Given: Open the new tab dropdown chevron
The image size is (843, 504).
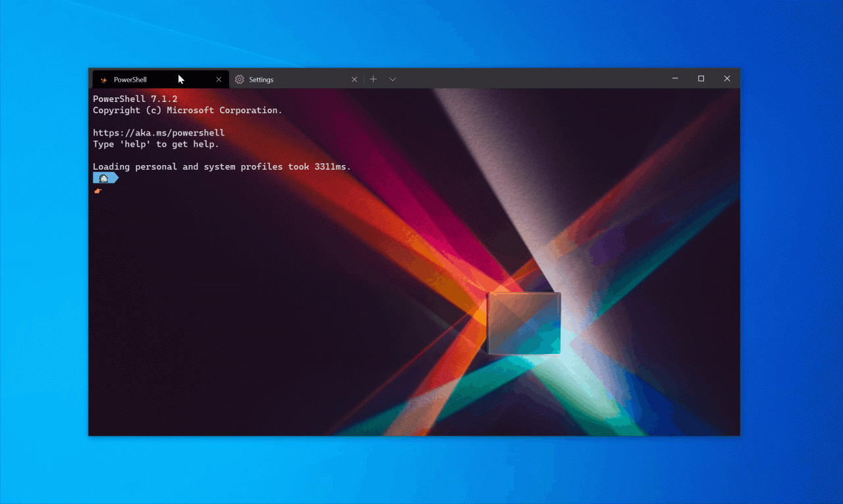Looking at the screenshot, I should point(393,78).
